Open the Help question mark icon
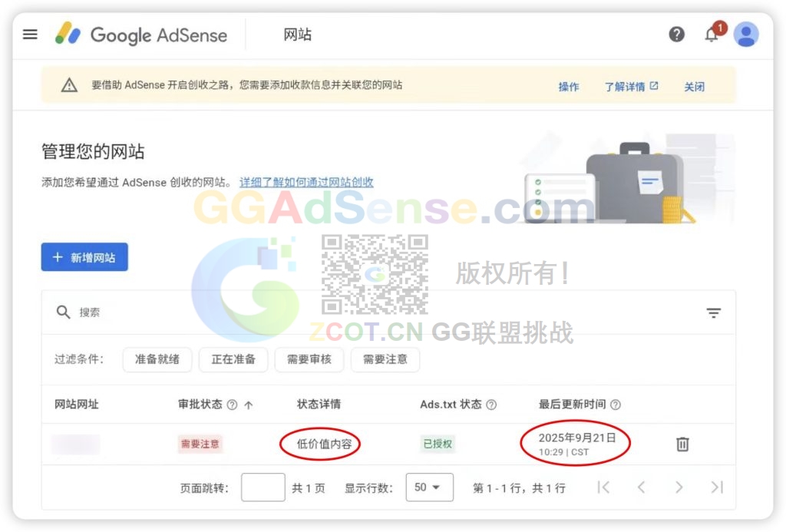This screenshot has height=532, width=786. tap(676, 35)
